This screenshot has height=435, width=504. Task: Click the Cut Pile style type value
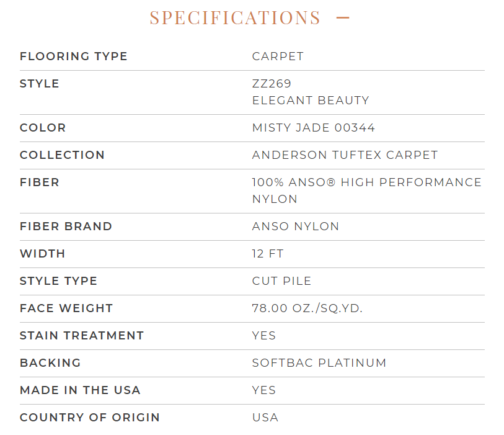(281, 281)
